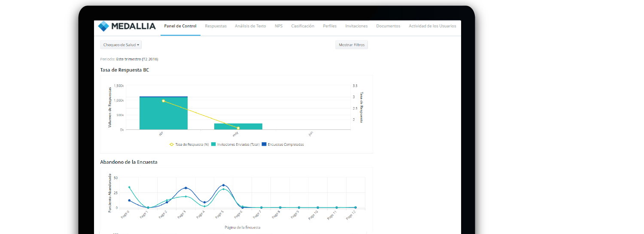Toggle the Encuestas Completadas legend entry

pos(283,144)
